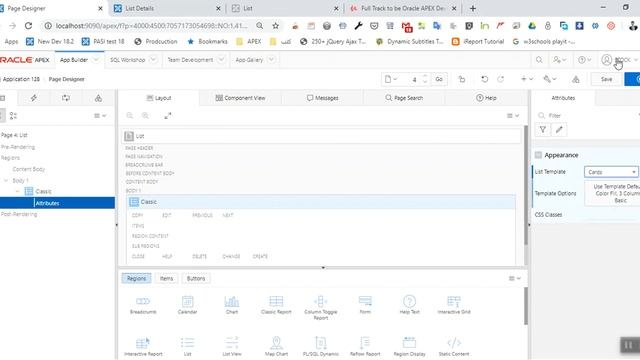Click the Go button next to page number

439,79
